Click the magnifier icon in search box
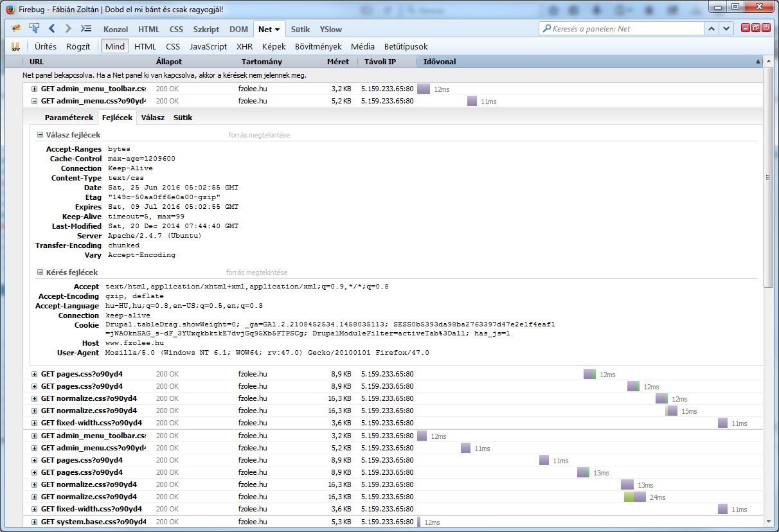The height and width of the screenshot is (532, 779). pos(548,29)
